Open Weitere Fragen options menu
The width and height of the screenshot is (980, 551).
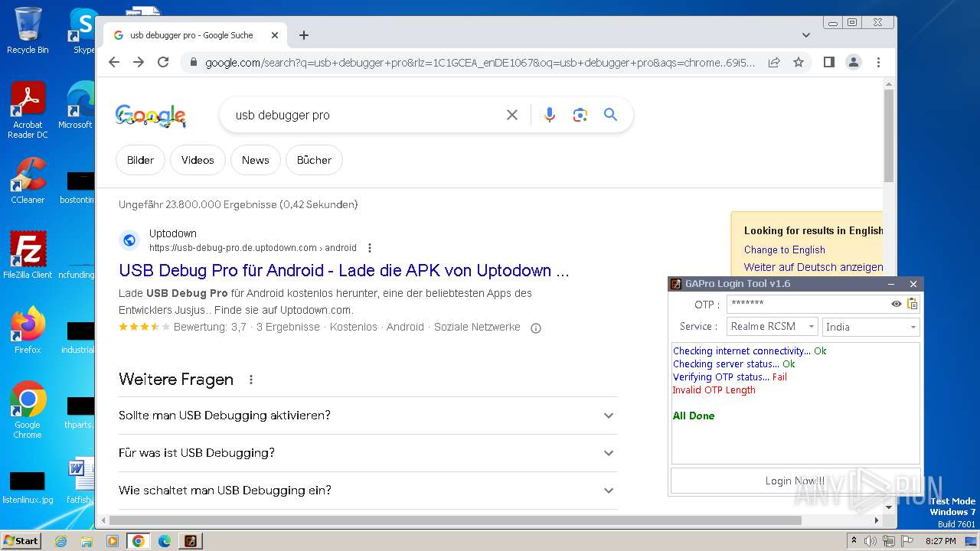point(250,380)
